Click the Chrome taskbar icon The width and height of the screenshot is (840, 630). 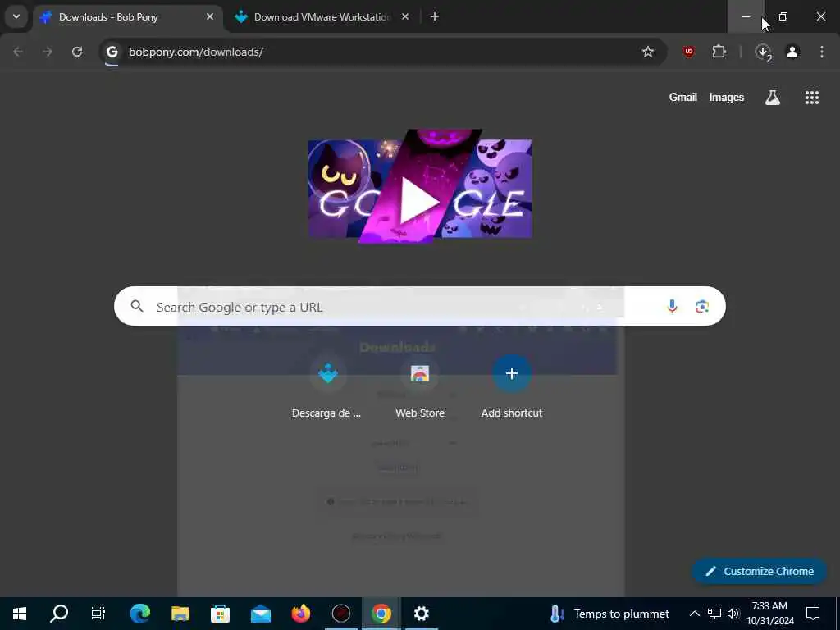tap(381, 614)
